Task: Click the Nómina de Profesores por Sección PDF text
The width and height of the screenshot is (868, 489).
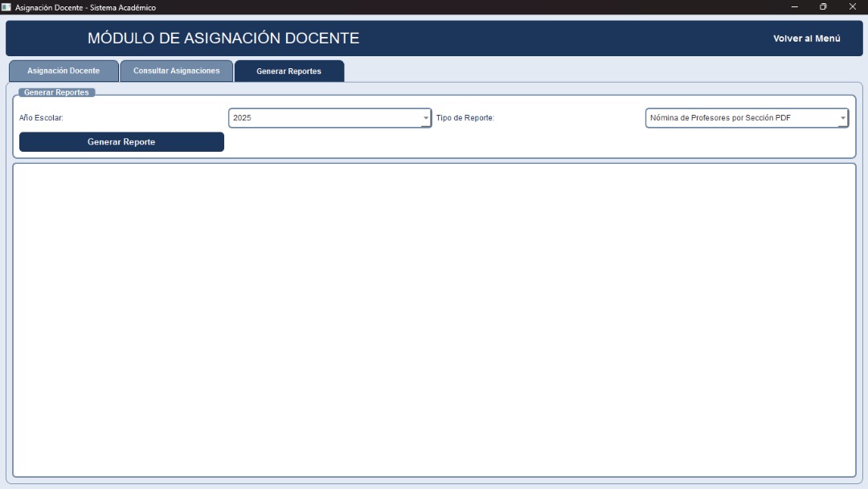Action: tap(720, 118)
